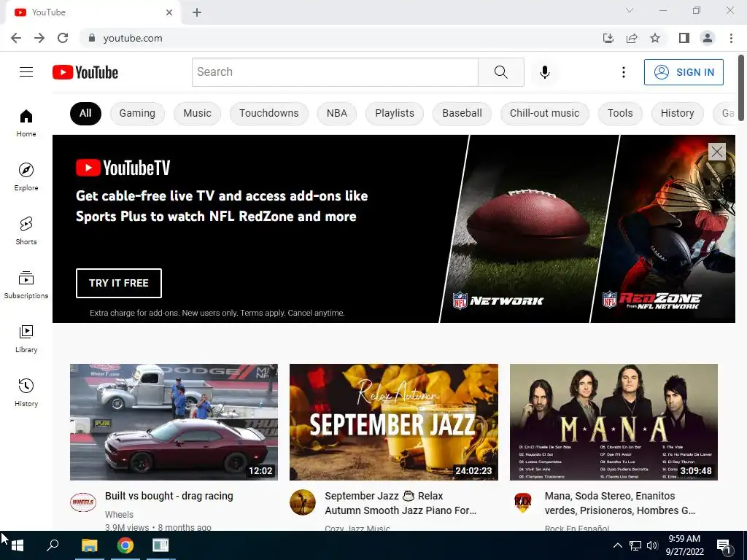Click the YouTubeTV banner logo
Image resolution: width=747 pixels, height=560 pixels.
pyautogui.click(x=123, y=168)
